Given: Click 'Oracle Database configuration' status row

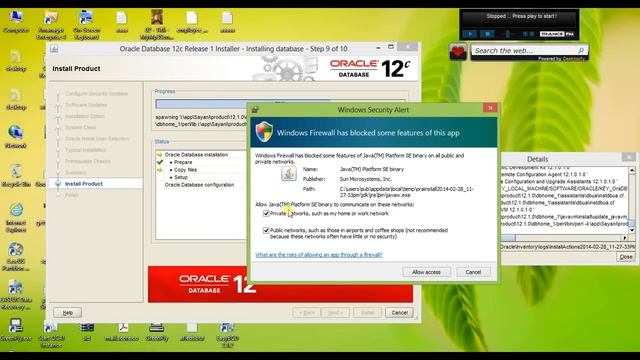Looking at the screenshot, I should pos(199,185).
